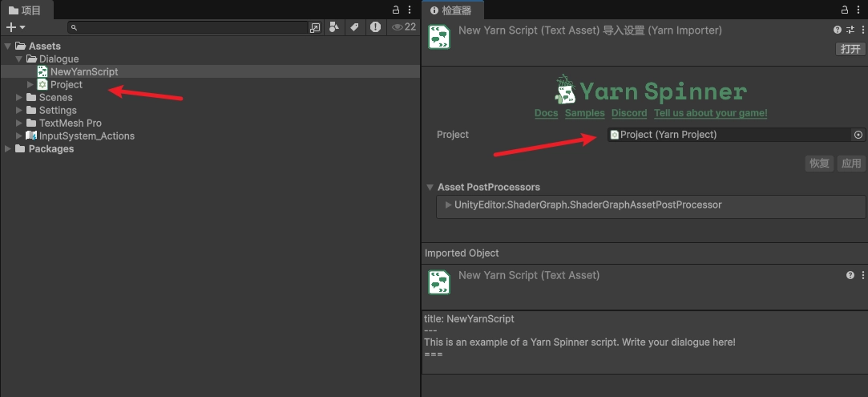Open the Yarn Spinner Samples link
This screenshot has height=397, width=868.
click(x=584, y=113)
